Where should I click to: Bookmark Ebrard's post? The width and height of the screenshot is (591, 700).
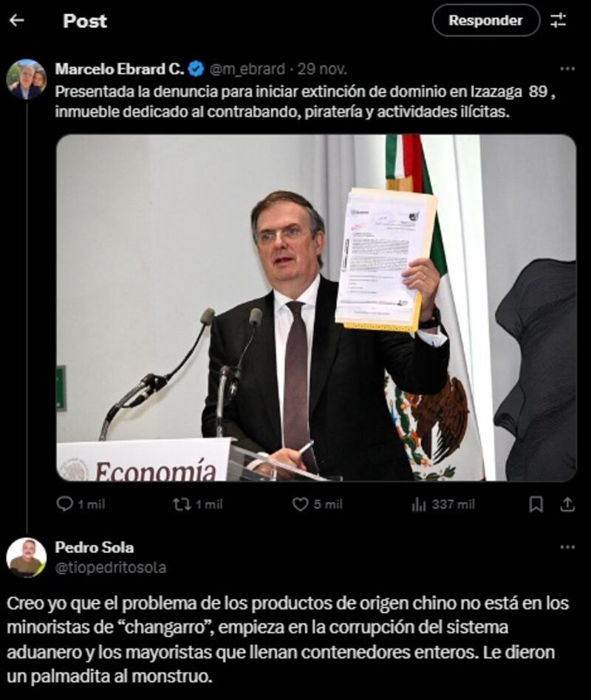click(536, 504)
